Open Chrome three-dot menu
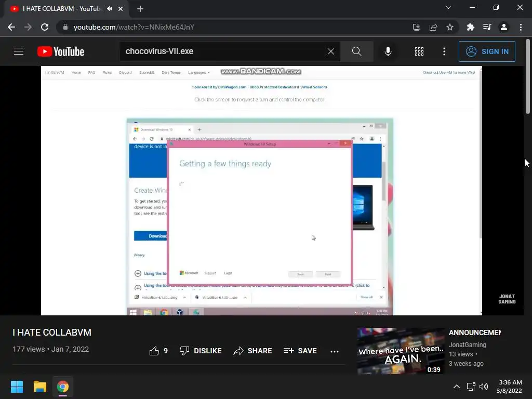Image resolution: width=532 pixels, height=399 pixels. (521, 27)
